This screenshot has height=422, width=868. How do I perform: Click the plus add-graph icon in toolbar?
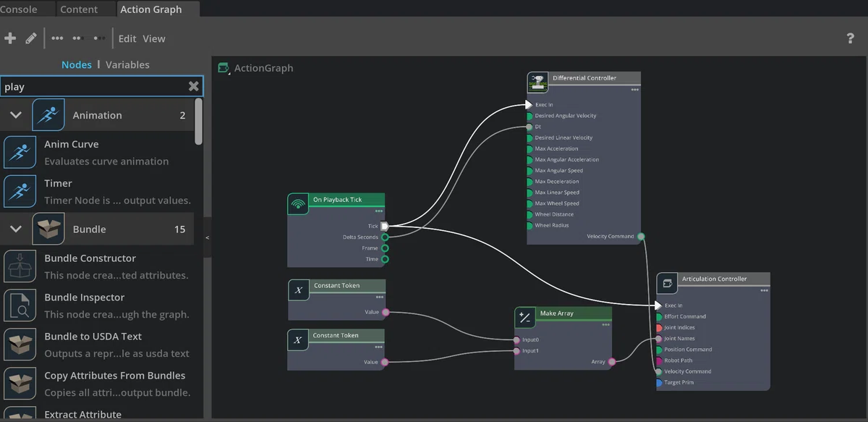(10, 38)
